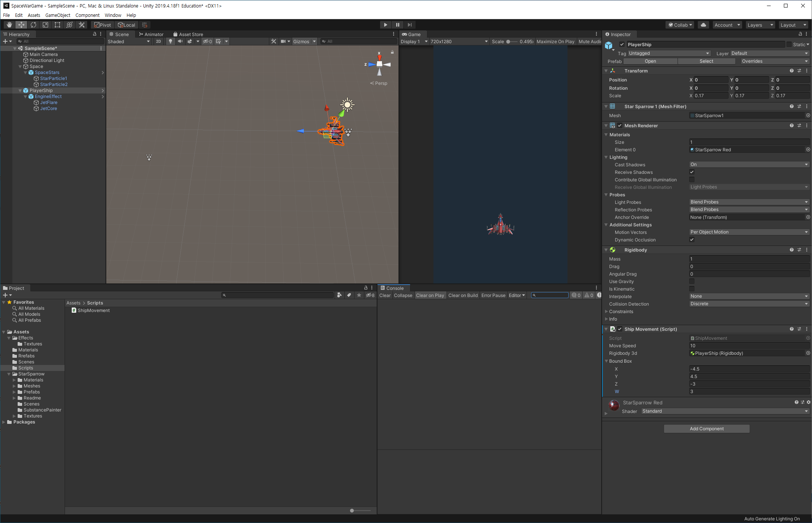Screen dimensions: 812x523
Task: Enable Is Kinematic checkbox
Action: [692, 289]
